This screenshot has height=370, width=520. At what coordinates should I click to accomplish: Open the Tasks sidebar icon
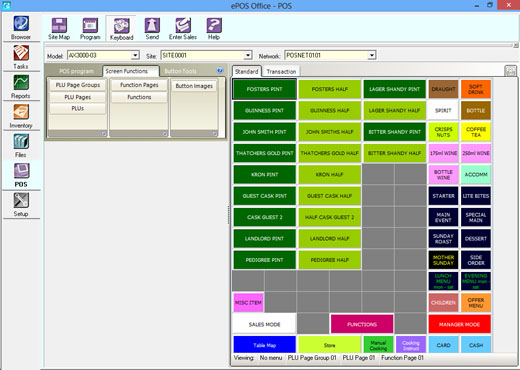click(21, 57)
